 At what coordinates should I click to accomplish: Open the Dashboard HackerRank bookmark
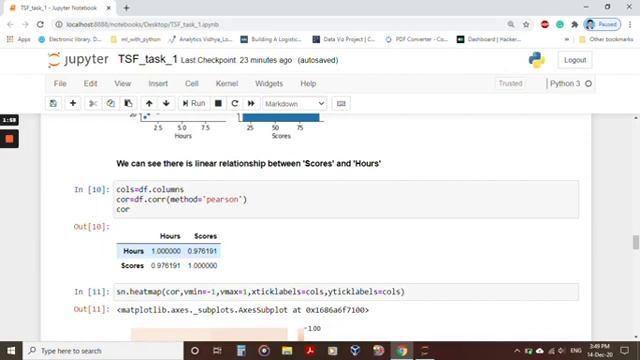[489, 40]
